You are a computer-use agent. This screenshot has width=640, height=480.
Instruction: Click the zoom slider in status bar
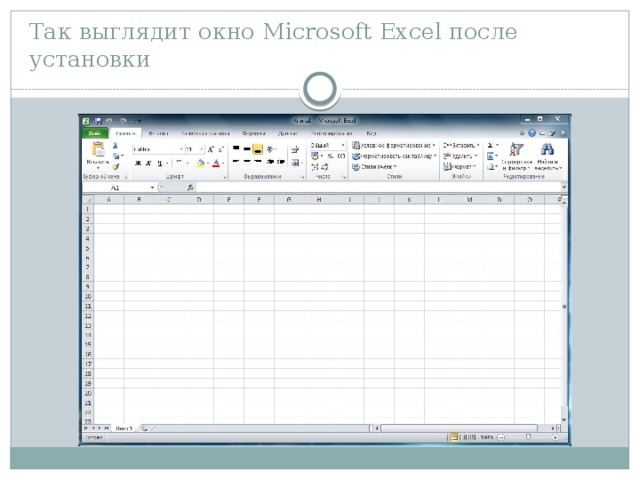pyautogui.click(x=528, y=438)
